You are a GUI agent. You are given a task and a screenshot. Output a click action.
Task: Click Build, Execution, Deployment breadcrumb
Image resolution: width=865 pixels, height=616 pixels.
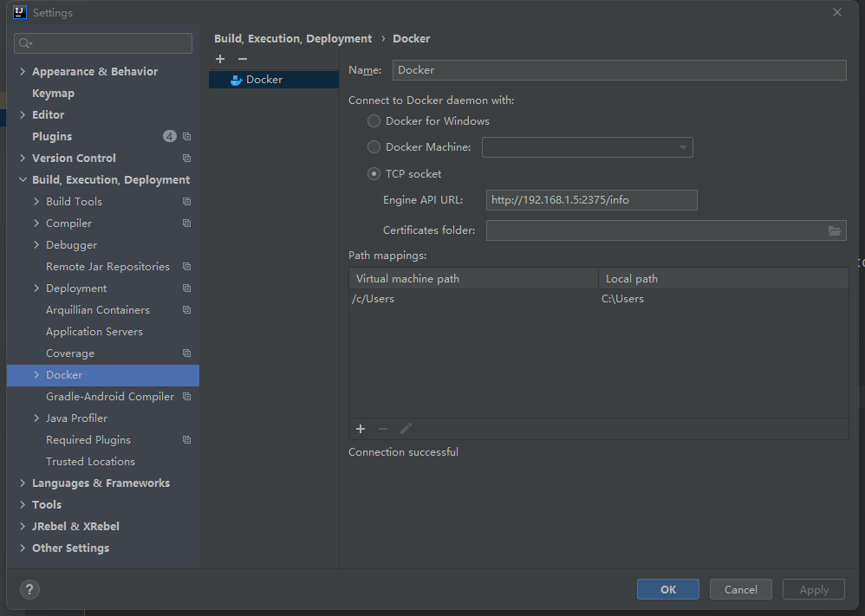293,39
